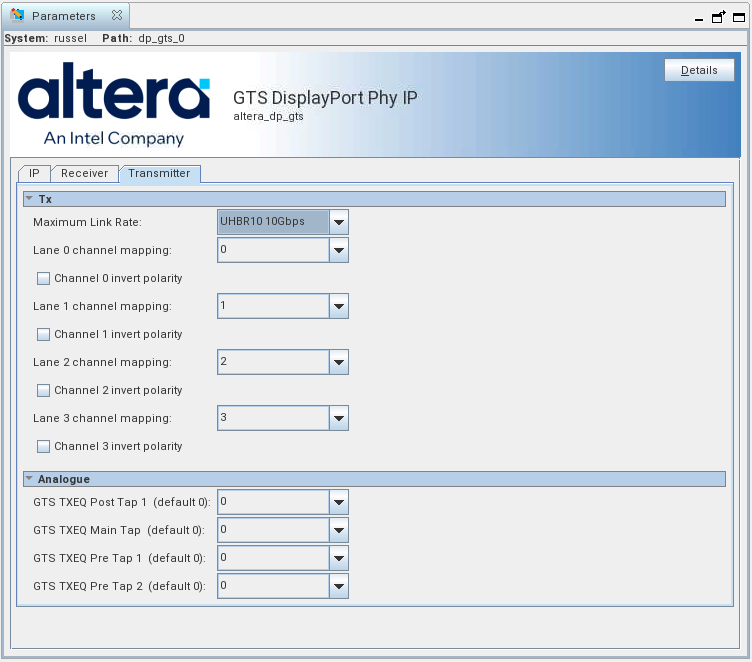752x662 pixels.
Task: Click the Path dp_gts_0 text
Action: pyautogui.click(x=143, y=38)
